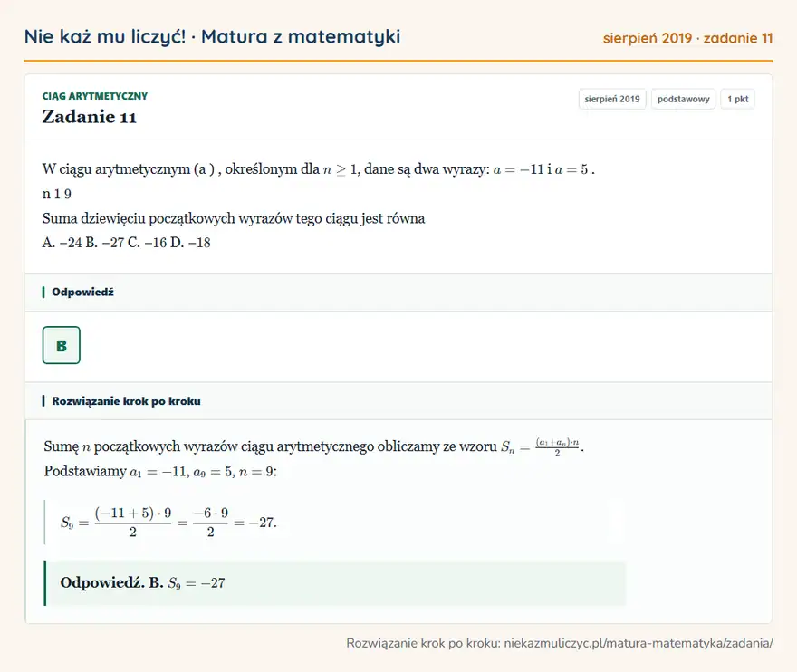Screen dimensions: 797x672
Task: Click the sentence 'Sumę n początkowych wyrazów ciągu'
Action: pos(313,446)
